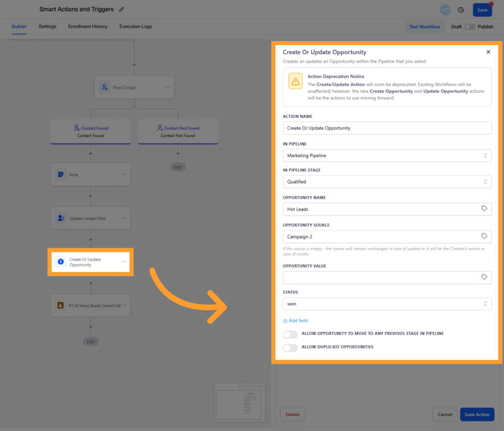Select AI Voice Studio Smart Call icon
Viewport: 504px width, 431px height.
61,305
